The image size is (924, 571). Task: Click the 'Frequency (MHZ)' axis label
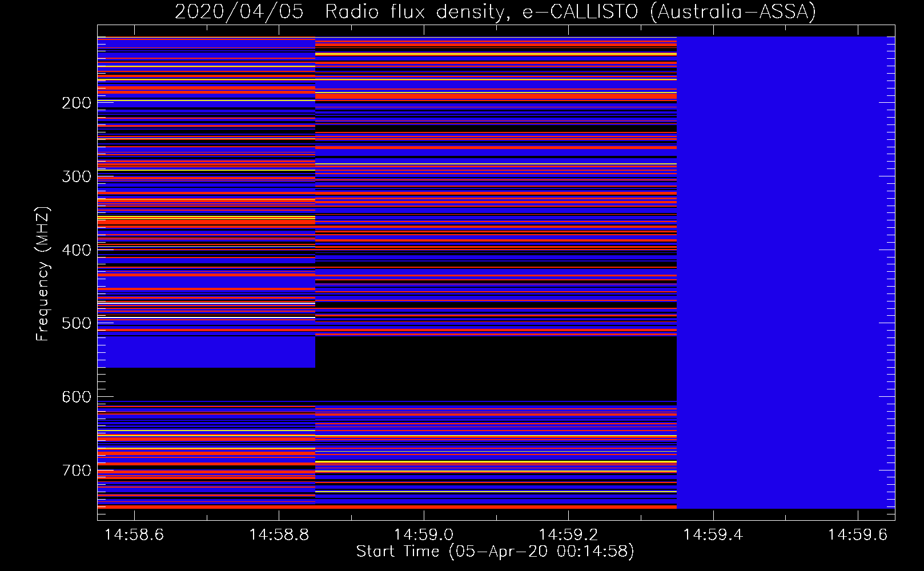(x=43, y=274)
